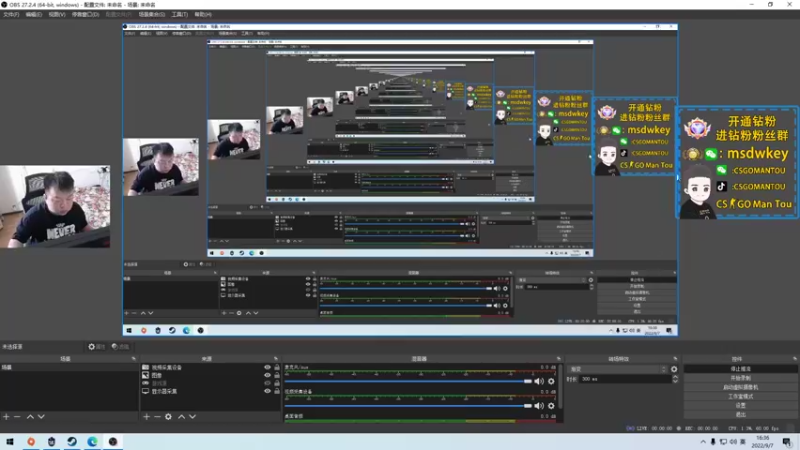Move scene down with the Scenes panel down arrow

[41, 417]
